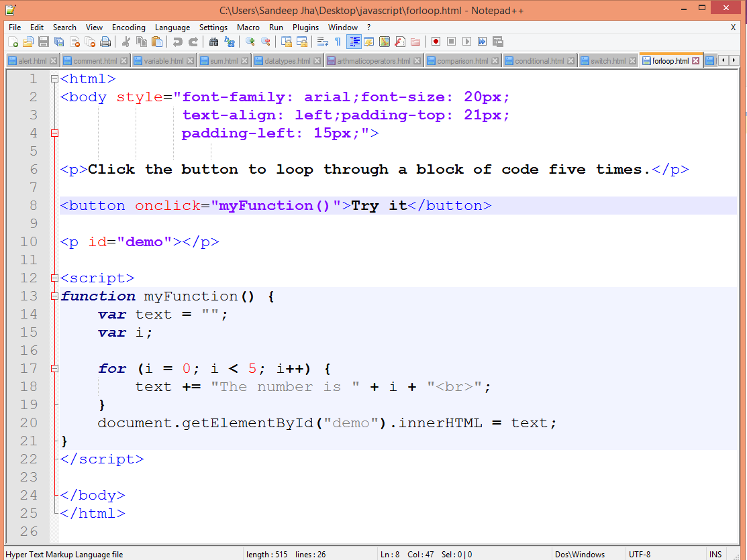This screenshot has width=747, height=560.
Task: Toggle synchronize vertical scrolling
Action: click(x=287, y=42)
